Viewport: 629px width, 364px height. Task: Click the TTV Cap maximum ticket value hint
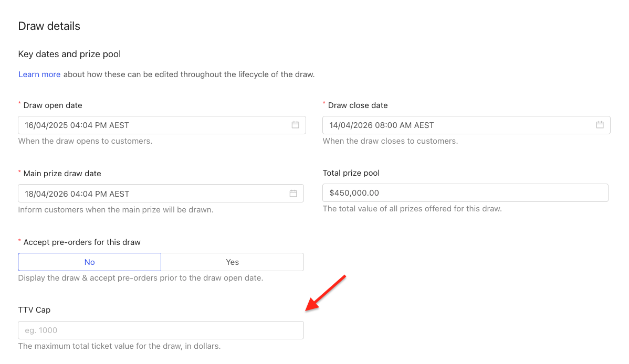119,346
